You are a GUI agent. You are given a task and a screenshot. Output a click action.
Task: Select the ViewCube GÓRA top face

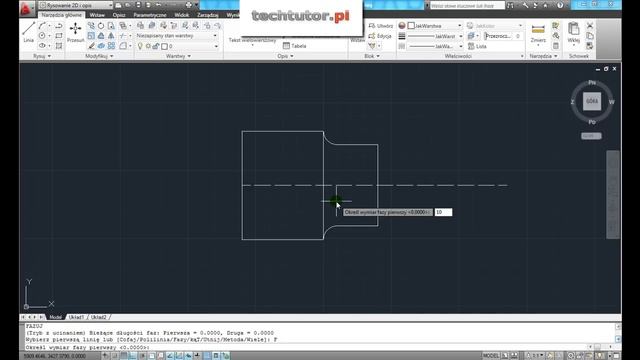[x=592, y=101]
